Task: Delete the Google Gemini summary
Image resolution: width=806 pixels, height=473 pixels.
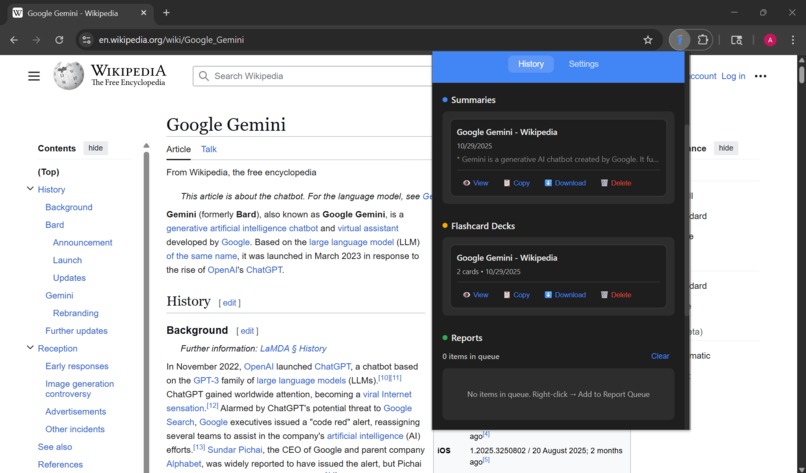Action: click(x=616, y=183)
